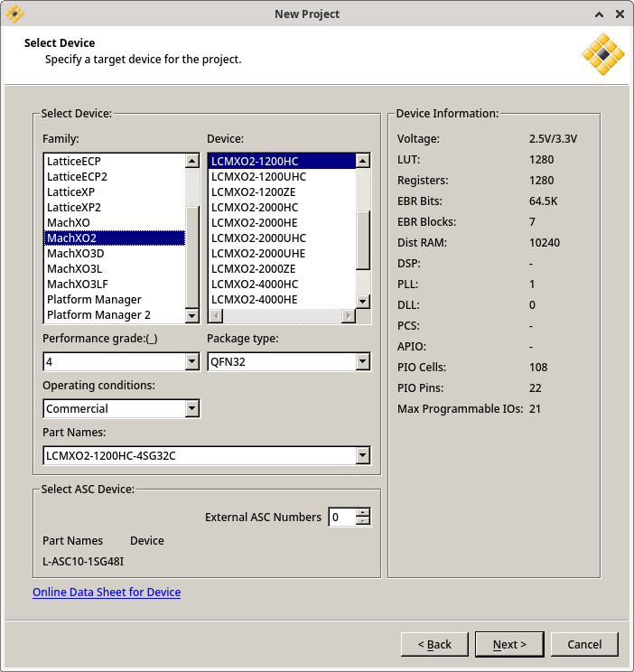Choose LatticeXP2 family entry
Image resolution: width=634 pixels, height=672 pixels.
click(x=115, y=208)
